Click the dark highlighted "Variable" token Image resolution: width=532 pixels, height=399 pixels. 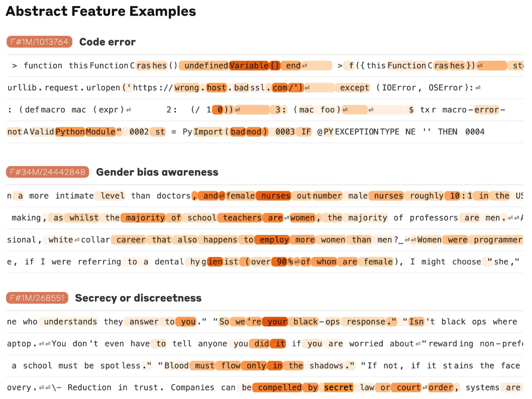(249, 66)
